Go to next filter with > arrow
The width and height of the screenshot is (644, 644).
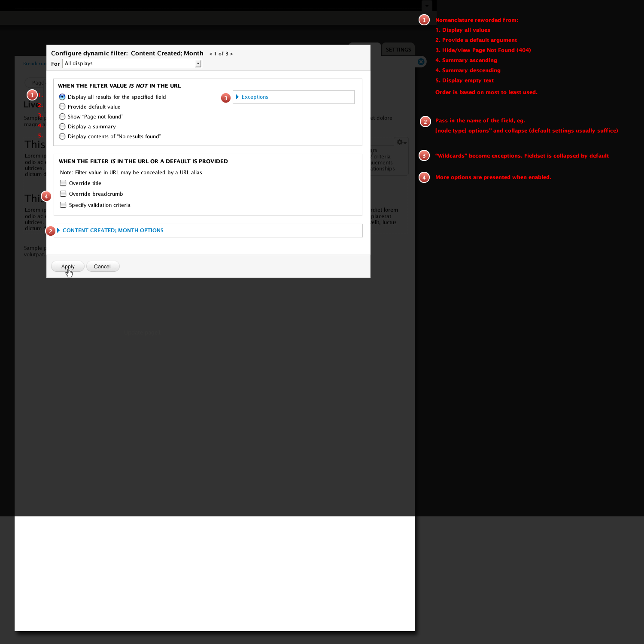coord(232,54)
